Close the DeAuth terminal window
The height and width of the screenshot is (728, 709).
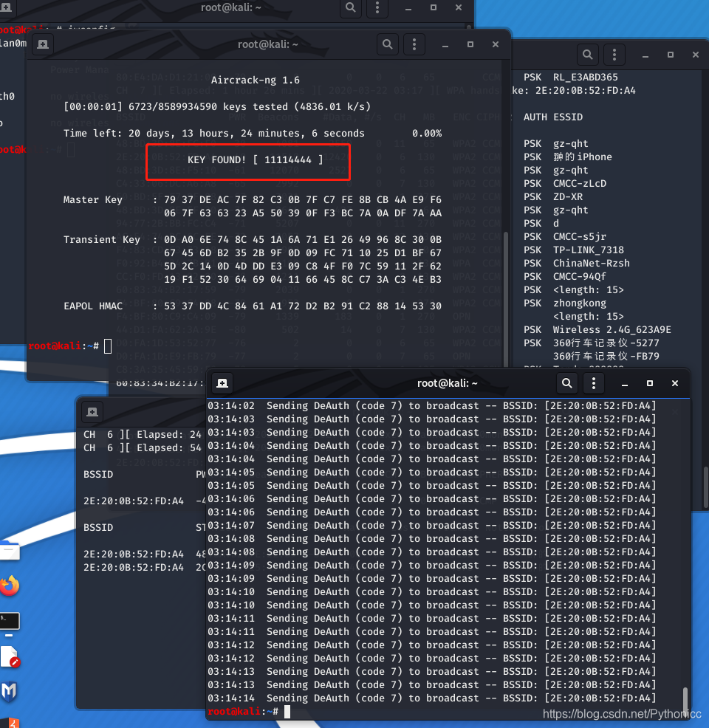[674, 383]
